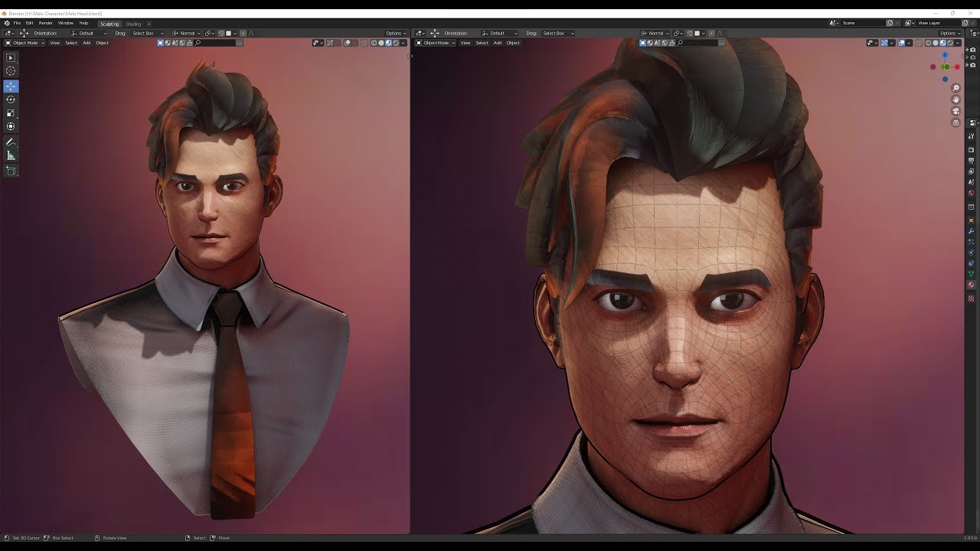Switch right viewport to rendered shading
This screenshot has height=551, width=980.
click(950, 43)
